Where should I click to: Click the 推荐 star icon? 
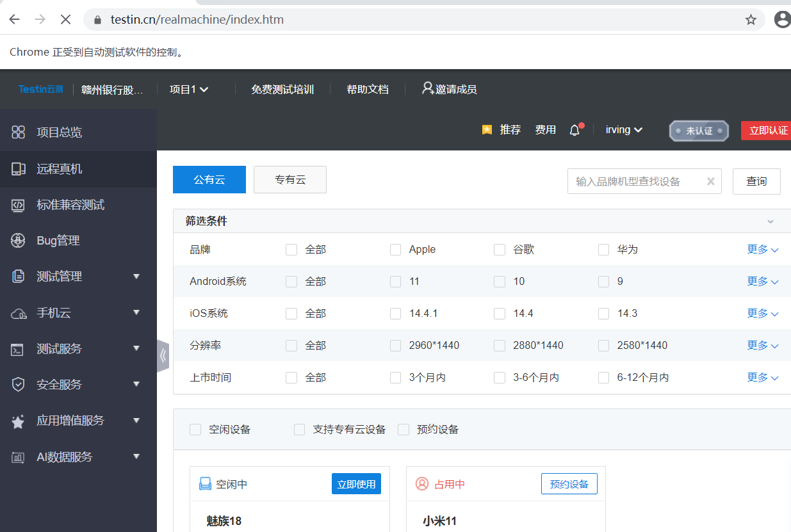(487, 129)
